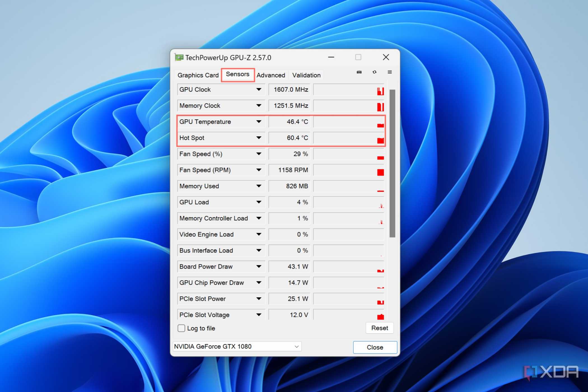Click the 826 MB memory used value
This screenshot has height=392, width=588.
289,186
